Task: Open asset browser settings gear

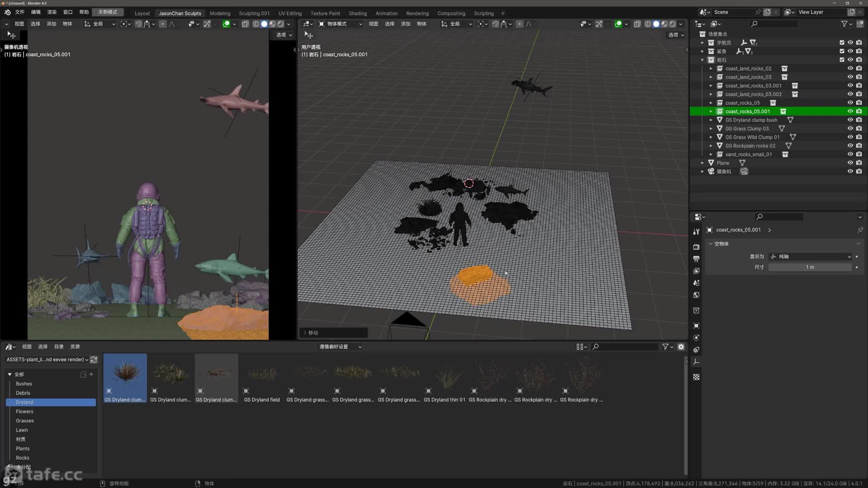Action: 681,347
